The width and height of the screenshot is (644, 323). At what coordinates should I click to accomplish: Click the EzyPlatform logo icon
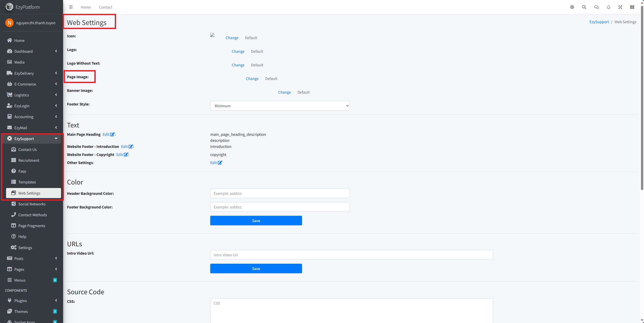9,7
